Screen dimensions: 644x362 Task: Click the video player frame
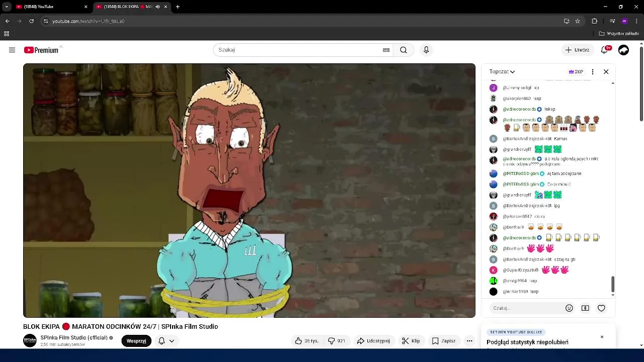[x=249, y=190]
